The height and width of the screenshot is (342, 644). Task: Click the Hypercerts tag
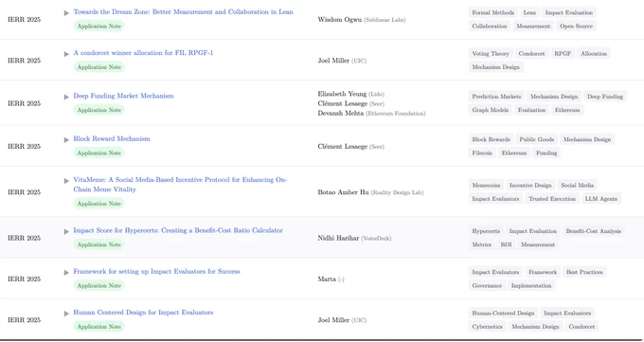[486, 231]
